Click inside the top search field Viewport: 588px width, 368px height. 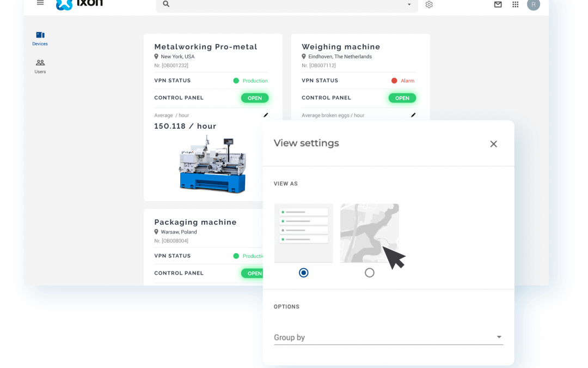287,4
